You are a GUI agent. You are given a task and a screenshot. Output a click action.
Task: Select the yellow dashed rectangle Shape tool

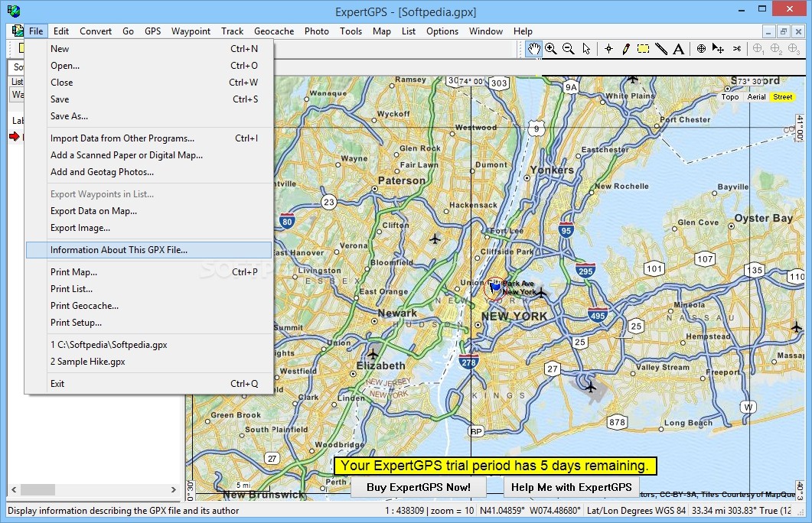[x=643, y=49]
